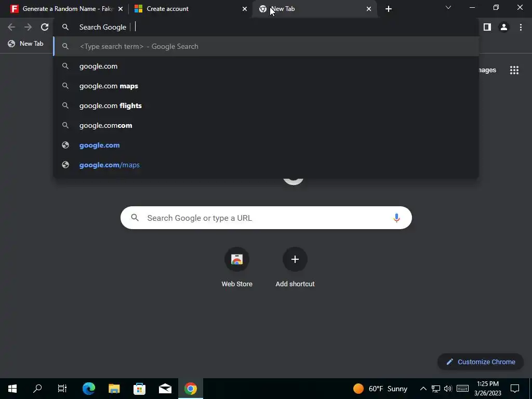The image size is (532, 399).
Task: Close the Generate a Random Name tab
Action: tap(121, 9)
